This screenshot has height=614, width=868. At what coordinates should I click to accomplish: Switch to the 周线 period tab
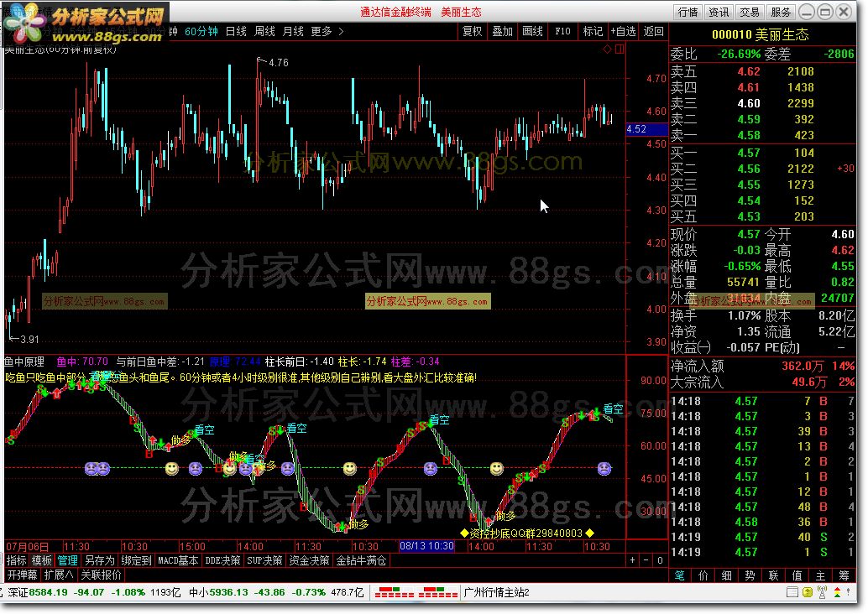[x=264, y=32]
